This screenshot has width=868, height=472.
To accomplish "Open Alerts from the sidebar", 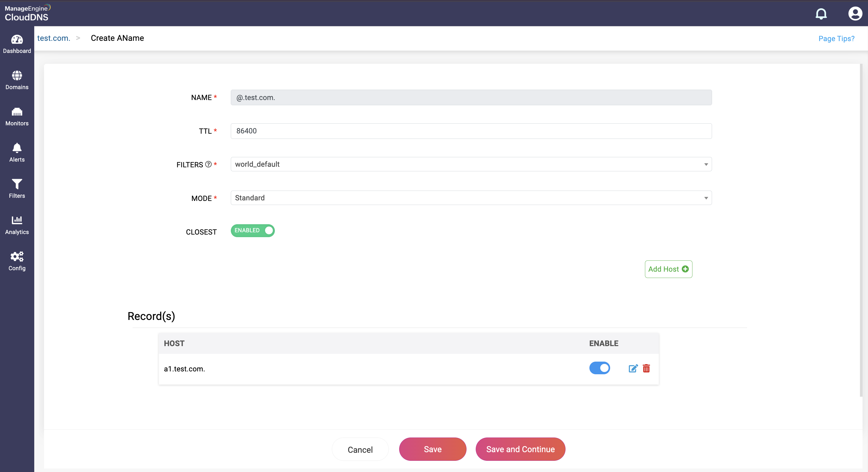I will pyautogui.click(x=17, y=153).
